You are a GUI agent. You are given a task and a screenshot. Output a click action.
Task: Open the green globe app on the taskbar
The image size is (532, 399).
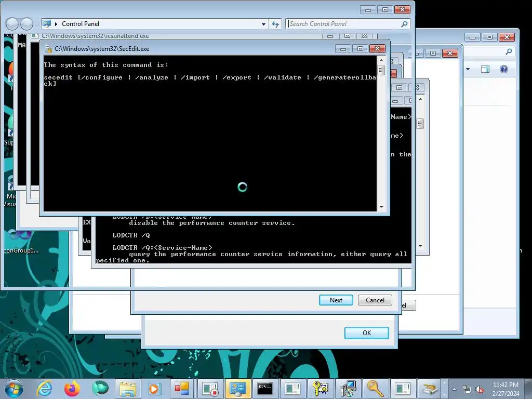pos(100,389)
